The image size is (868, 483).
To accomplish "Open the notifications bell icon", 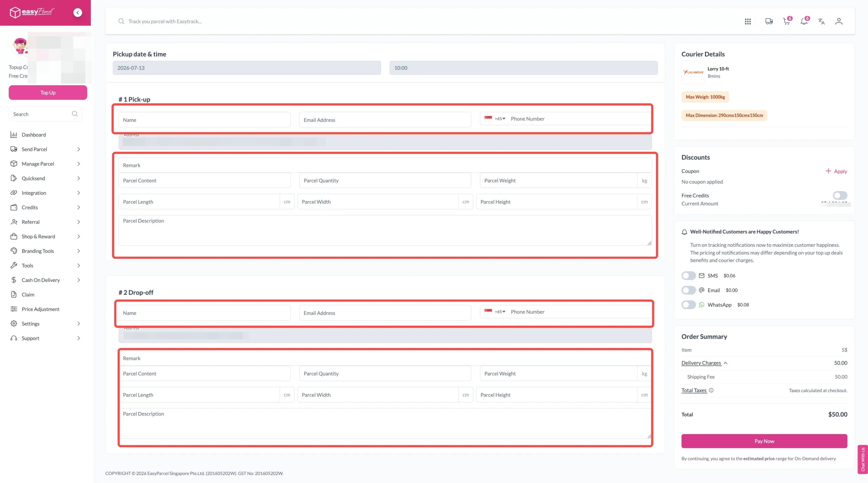I will tap(804, 21).
